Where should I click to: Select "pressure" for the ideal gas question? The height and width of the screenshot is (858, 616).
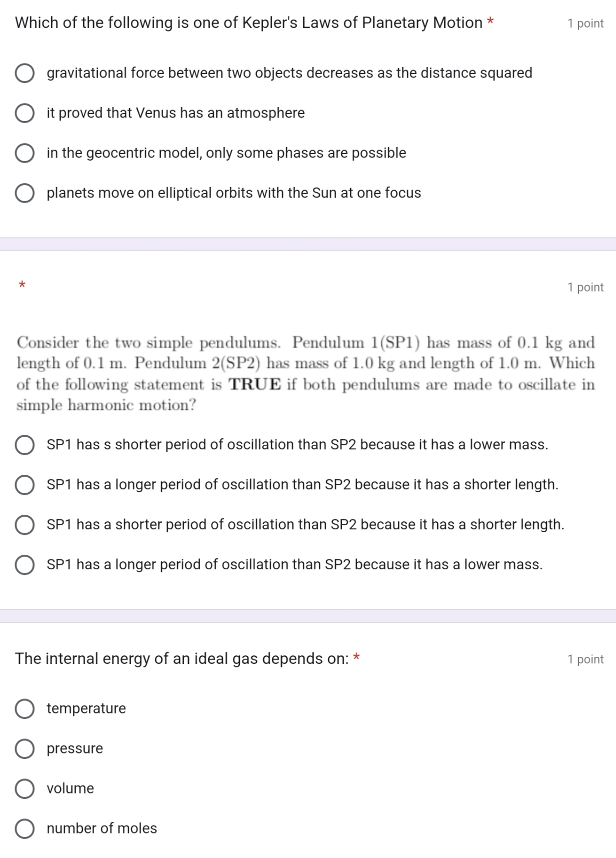pos(24,748)
